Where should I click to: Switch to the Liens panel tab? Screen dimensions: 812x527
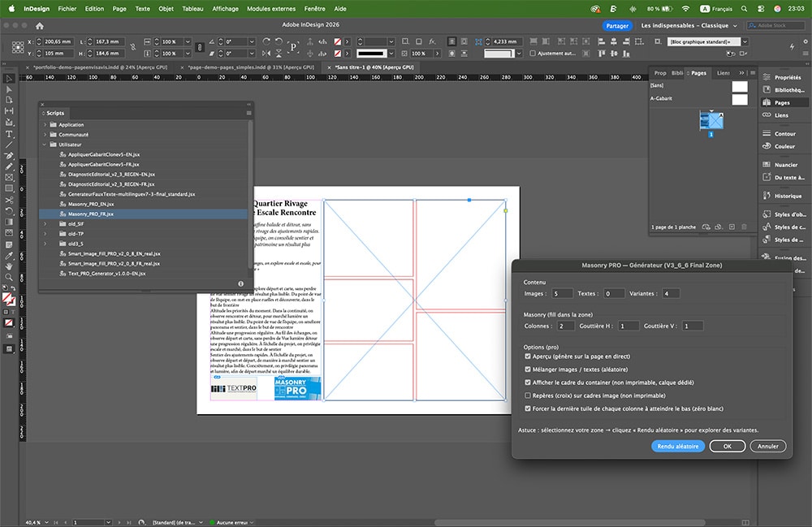(x=723, y=73)
